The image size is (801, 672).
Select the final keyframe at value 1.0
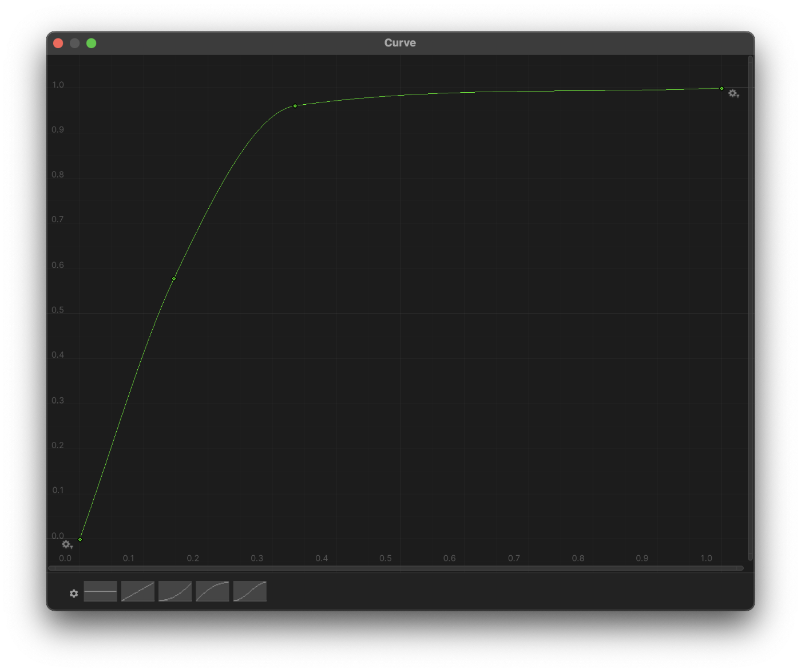[x=721, y=89]
